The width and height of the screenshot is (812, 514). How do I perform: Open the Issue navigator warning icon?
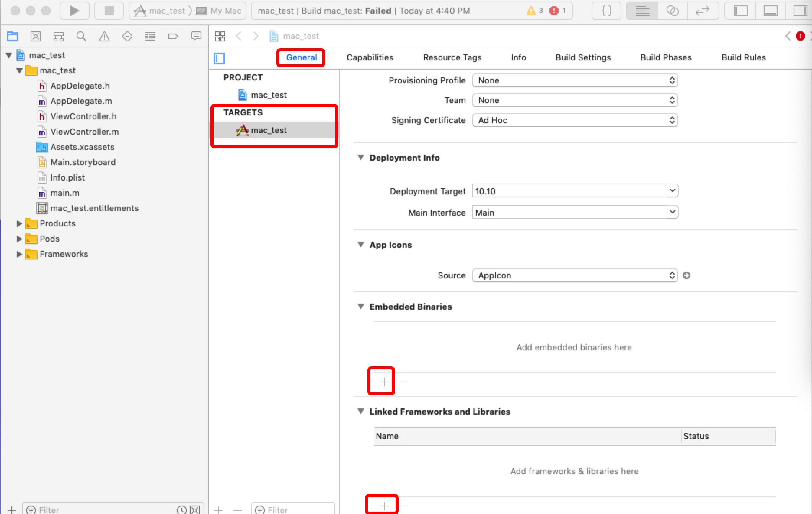pyautogui.click(x=104, y=36)
